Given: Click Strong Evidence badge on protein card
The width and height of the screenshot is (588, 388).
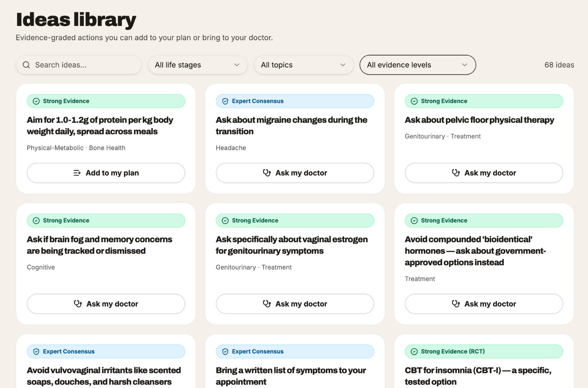Looking at the screenshot, I should [x=106, y=101].
